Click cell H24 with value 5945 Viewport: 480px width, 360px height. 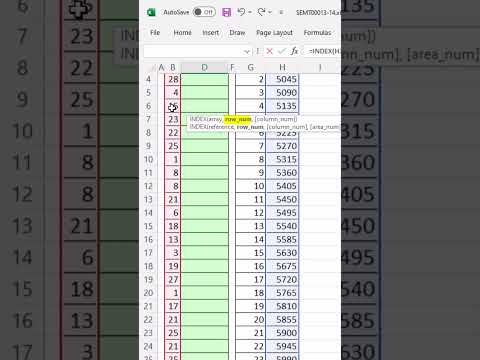[282, 346]
